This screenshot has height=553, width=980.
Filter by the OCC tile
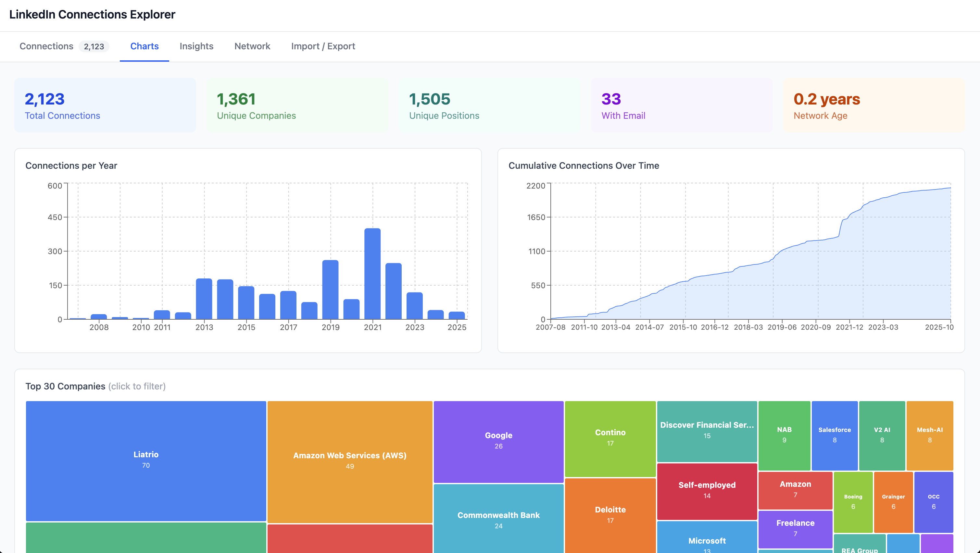click(934, 502)
